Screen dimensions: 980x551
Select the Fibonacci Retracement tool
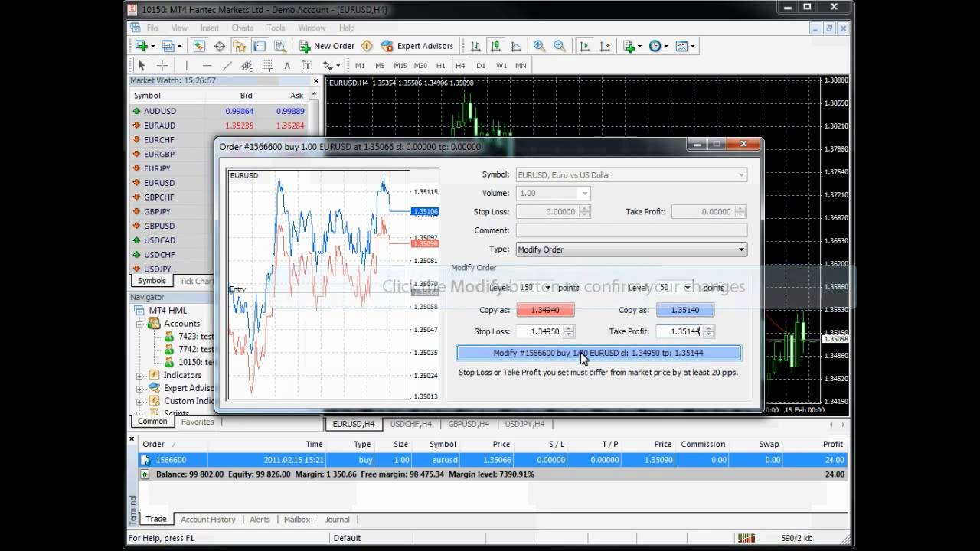point(266,66)
